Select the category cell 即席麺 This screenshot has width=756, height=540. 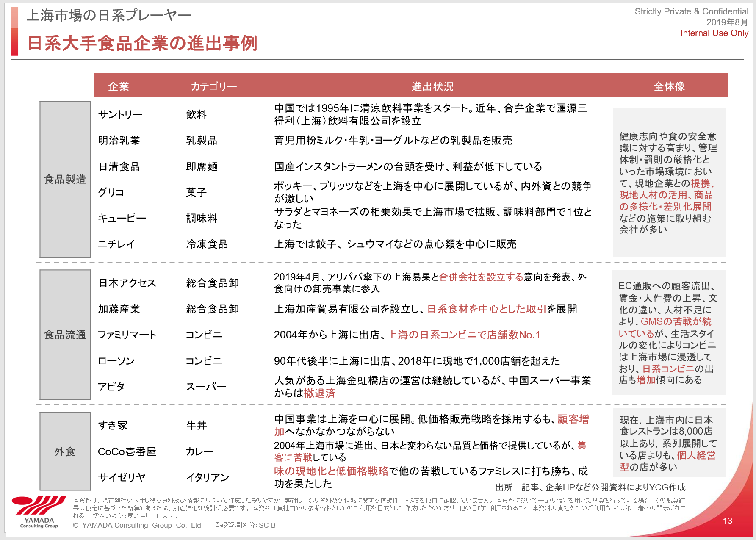[x=202, y=166]
